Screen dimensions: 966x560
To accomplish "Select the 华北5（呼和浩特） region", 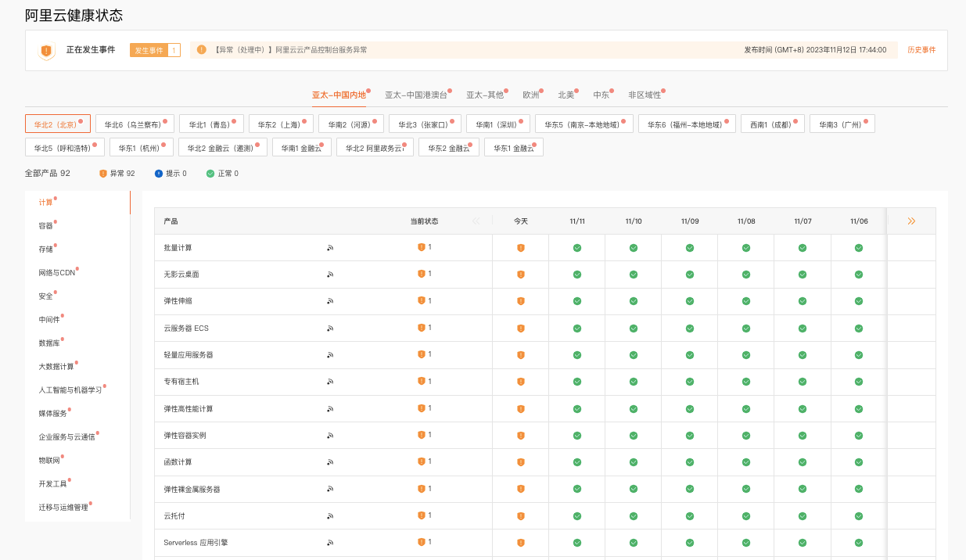I will coord(65,148).
